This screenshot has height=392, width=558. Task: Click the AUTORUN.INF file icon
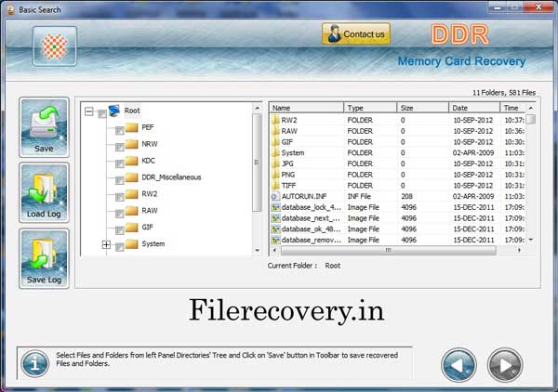tap(275, 197)
